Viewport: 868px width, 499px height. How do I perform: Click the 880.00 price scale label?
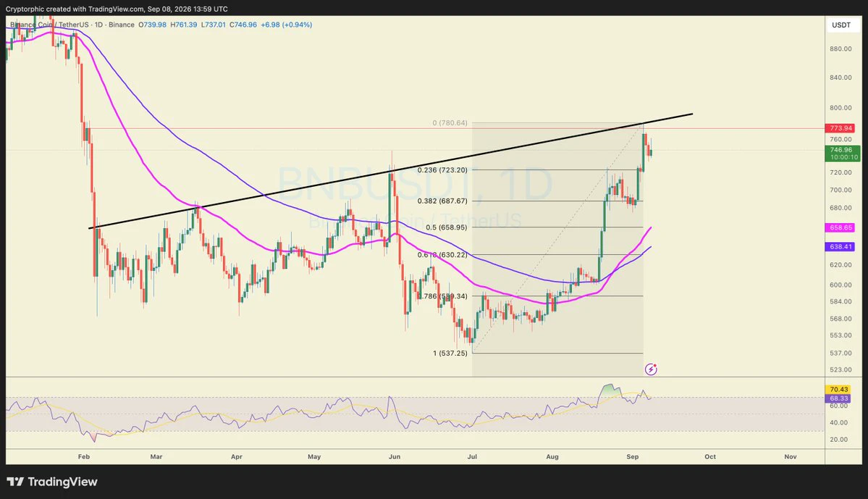point(840,49)
